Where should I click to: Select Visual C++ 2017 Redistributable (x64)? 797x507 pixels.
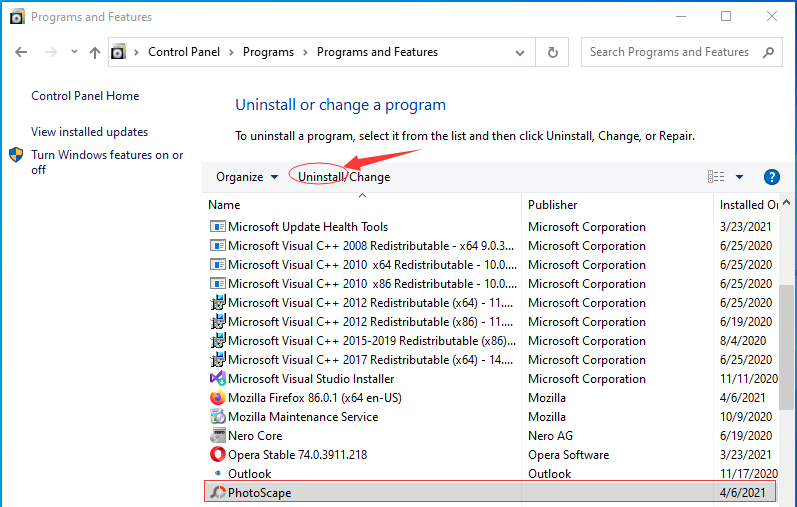click(371, 360)
